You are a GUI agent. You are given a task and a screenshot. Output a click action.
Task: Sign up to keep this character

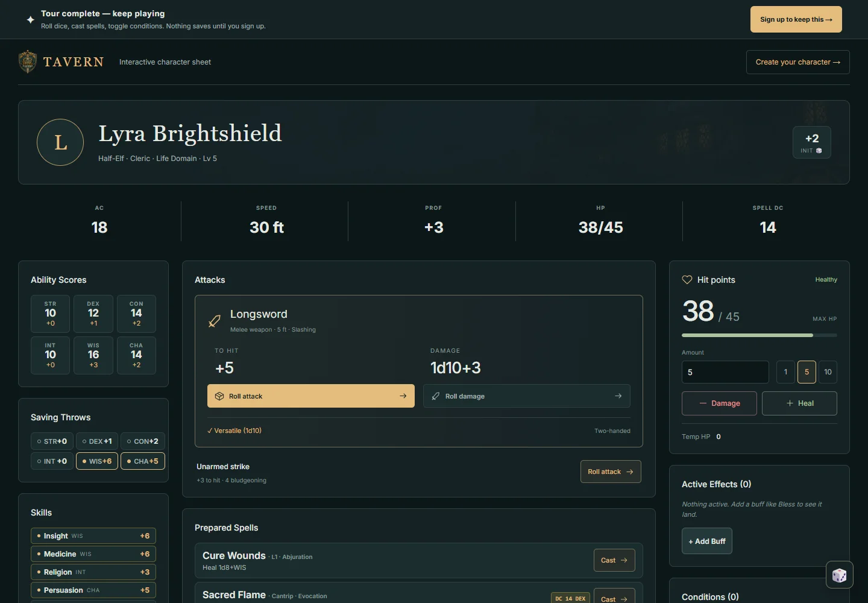pos(796,19)
